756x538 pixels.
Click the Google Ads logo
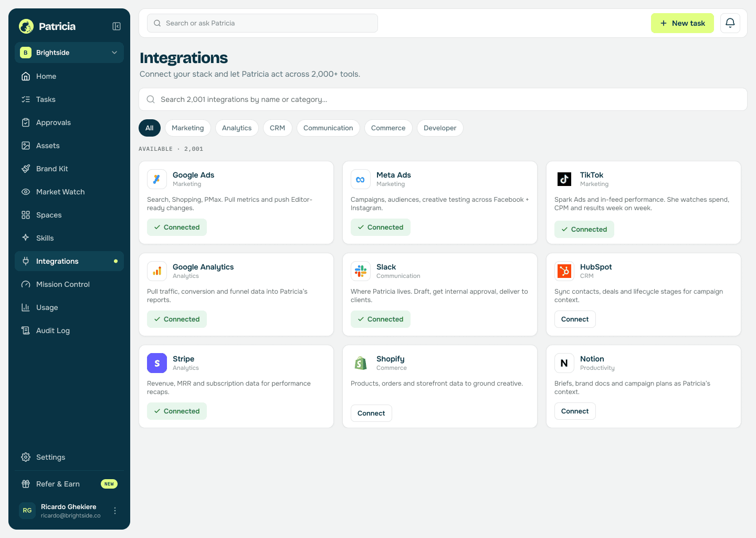tap(157, 179)
